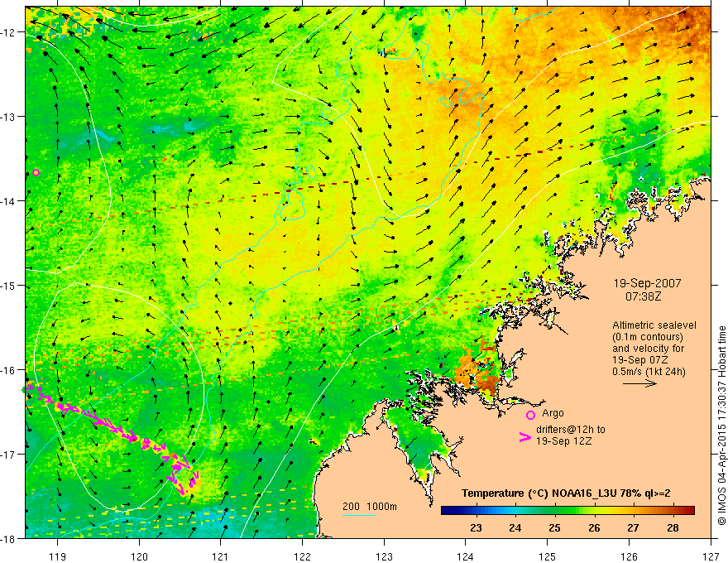The image size is (728, 563).
Task: Click the temperature color bar
Action: click(568, 511)
